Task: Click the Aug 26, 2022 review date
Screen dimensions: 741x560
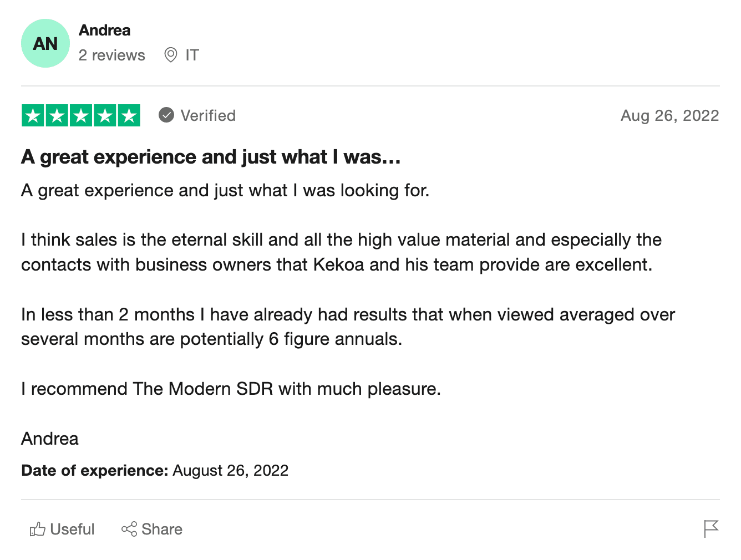Action: [x=669, y=115]
